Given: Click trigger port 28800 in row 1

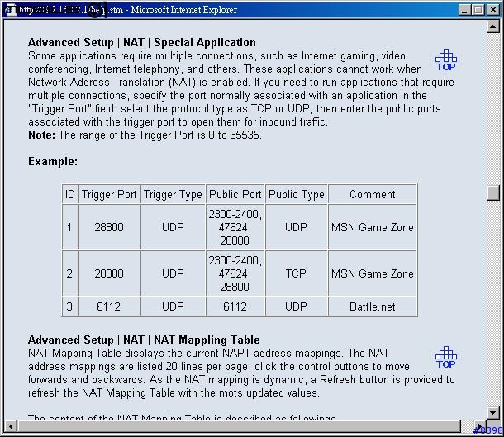Looking at the screenshot, I should pos(109,227).
